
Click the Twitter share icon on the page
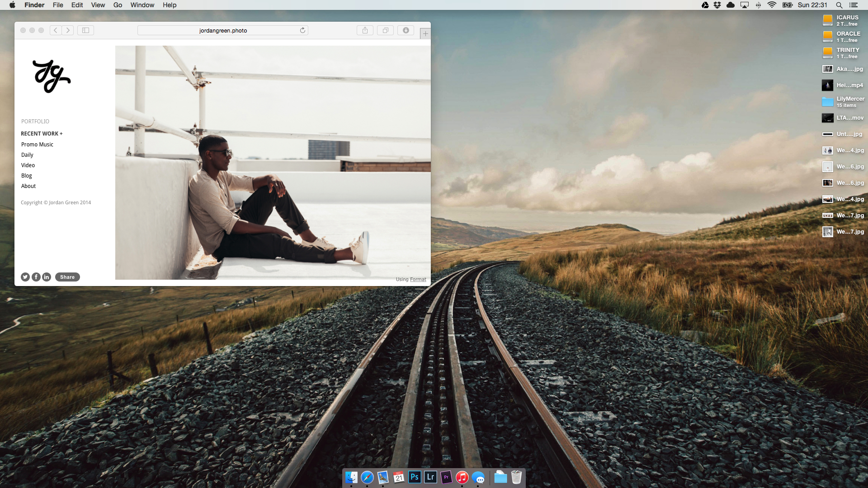[25, 277]
